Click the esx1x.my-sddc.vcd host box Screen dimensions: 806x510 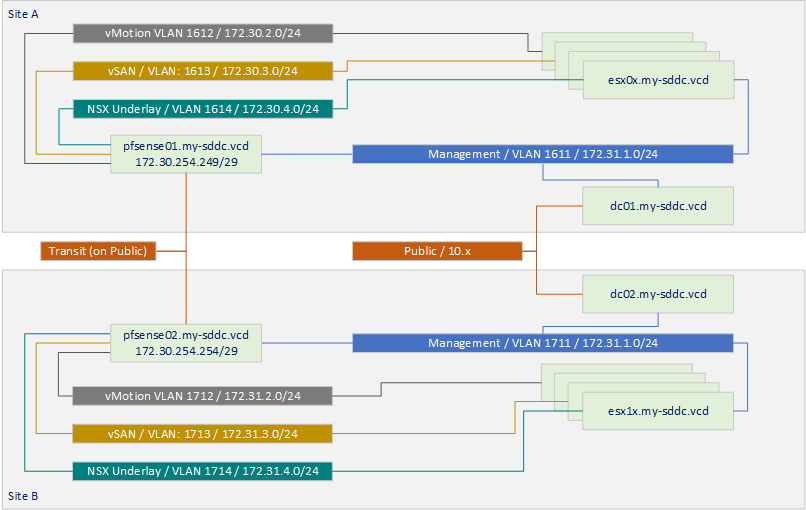658,411
